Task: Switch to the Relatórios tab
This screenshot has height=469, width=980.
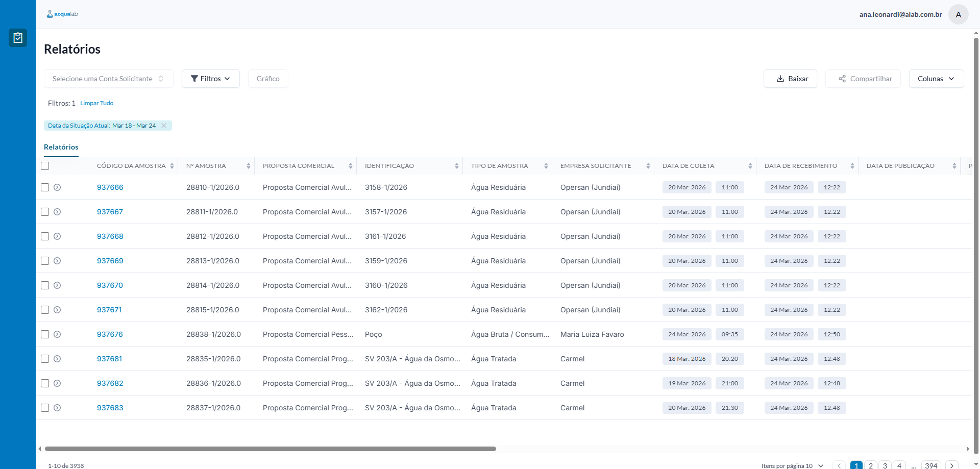Action: pos(61,147)
